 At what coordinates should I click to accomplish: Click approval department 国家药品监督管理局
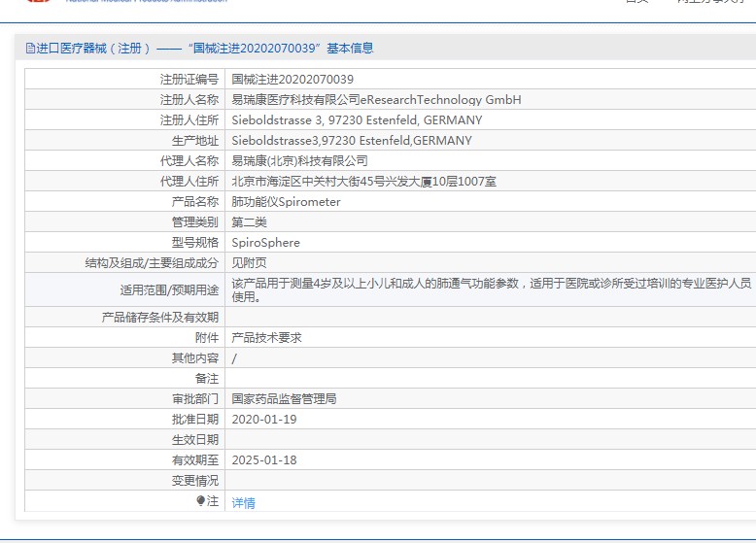pos(284,399)
